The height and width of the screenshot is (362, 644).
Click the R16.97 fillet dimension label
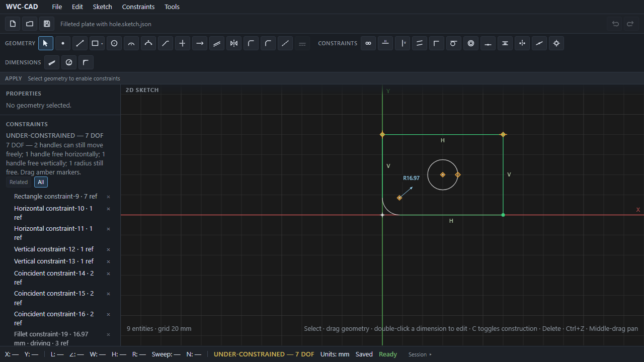point(411,178)
